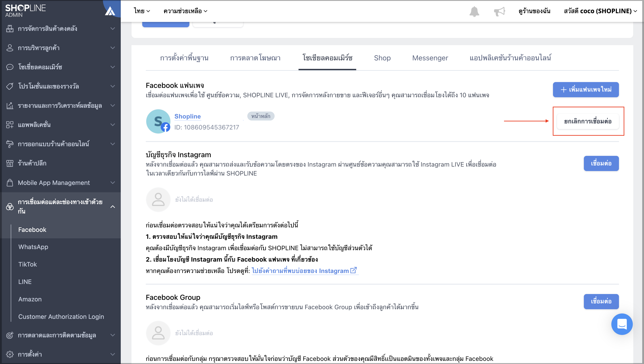Expand the การตลาดและการติดตามข้อมูล chevron
Screen dimensions: 644x364
pyautogui.click(x=113, y=335)
